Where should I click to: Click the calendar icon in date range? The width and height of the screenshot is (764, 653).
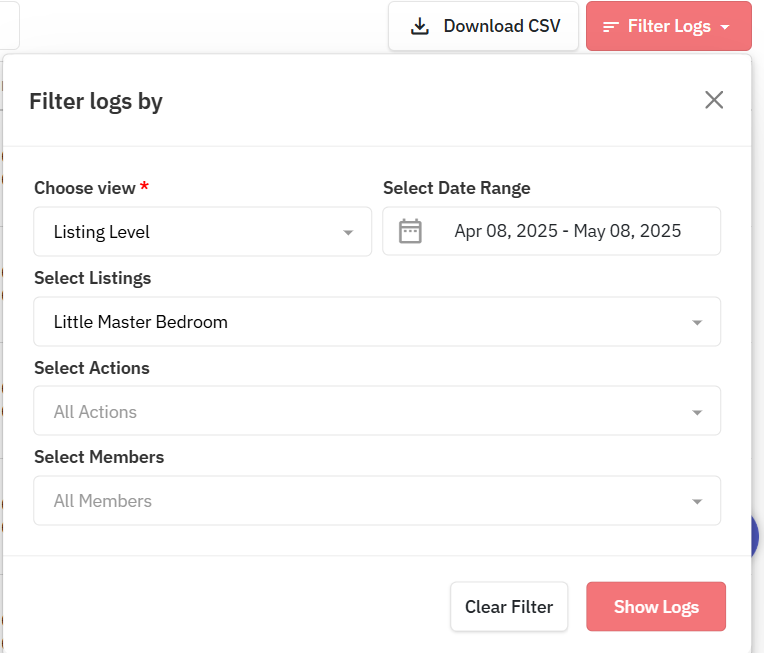click(410, 231)
